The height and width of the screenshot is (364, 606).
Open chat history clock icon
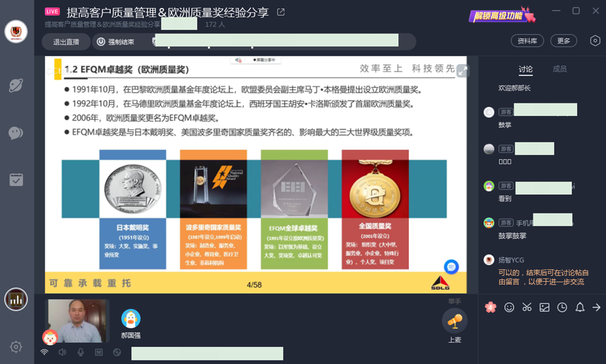[562, 307]
